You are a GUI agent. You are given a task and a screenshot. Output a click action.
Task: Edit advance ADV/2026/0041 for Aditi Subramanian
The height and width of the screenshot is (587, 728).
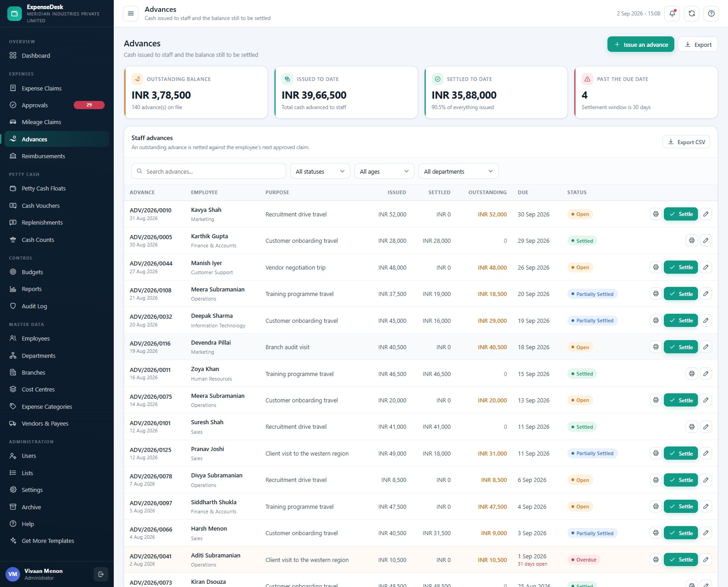pyautogui.click(x=706, y=560)
